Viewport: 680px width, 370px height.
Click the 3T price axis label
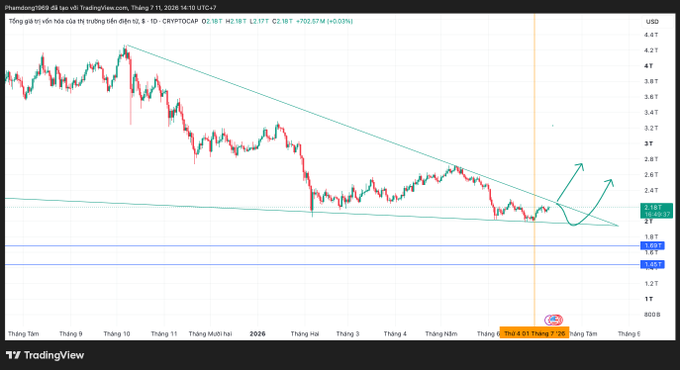click(x=648, y=144)
